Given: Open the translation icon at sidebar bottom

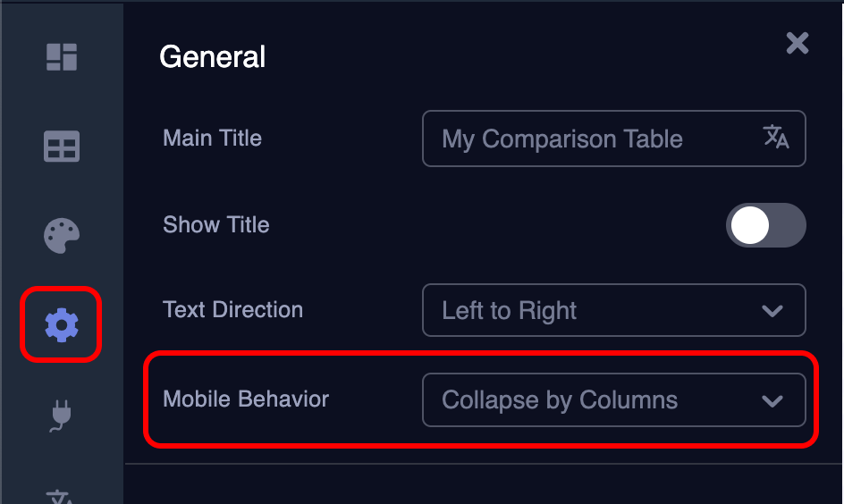Looking at the screenshot, I should coord(62,496).
